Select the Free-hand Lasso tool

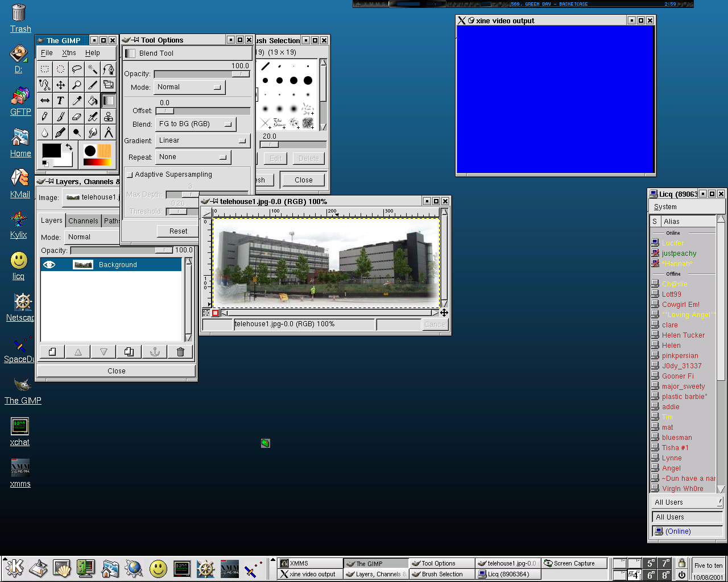pos(76,69)
